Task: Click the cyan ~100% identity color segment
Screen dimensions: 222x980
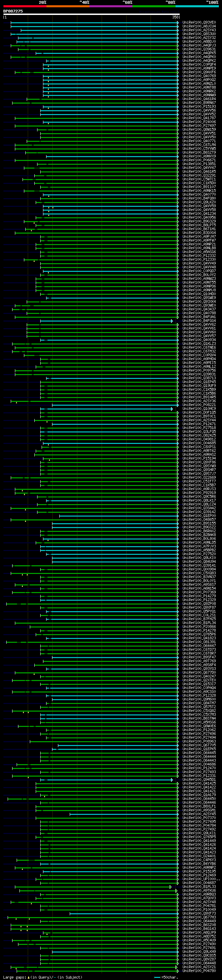Action: coord(197,6)
